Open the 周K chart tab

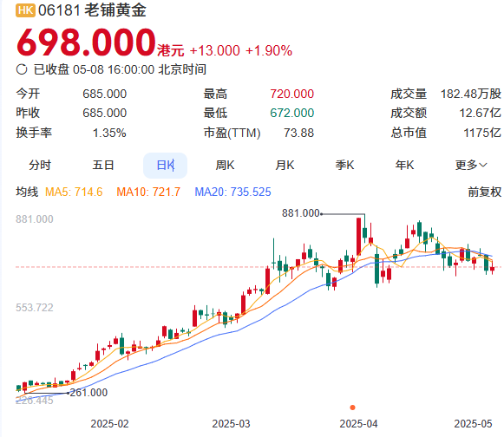[225, 165]
